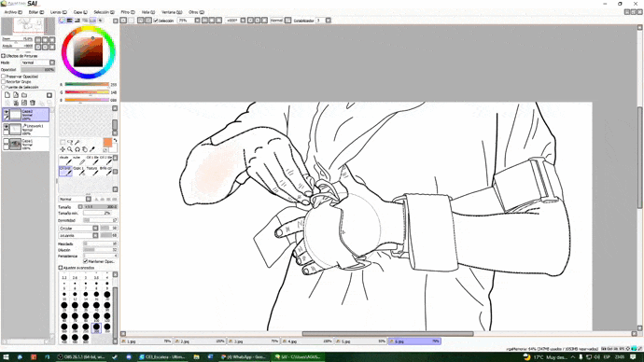Choose the first brush preset in tool tray
The image size is (644, 362).
pyautogui.click(x=65, y=160)
